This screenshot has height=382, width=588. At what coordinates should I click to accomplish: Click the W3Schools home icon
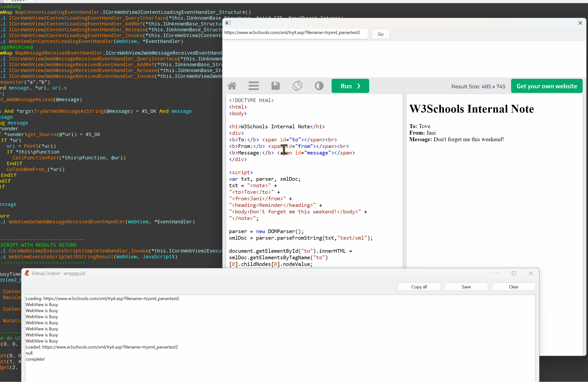coord(232,86)
